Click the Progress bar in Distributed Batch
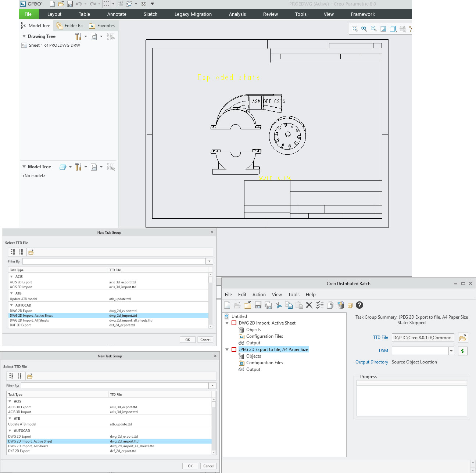476x473 pixels. coord(411,383)
